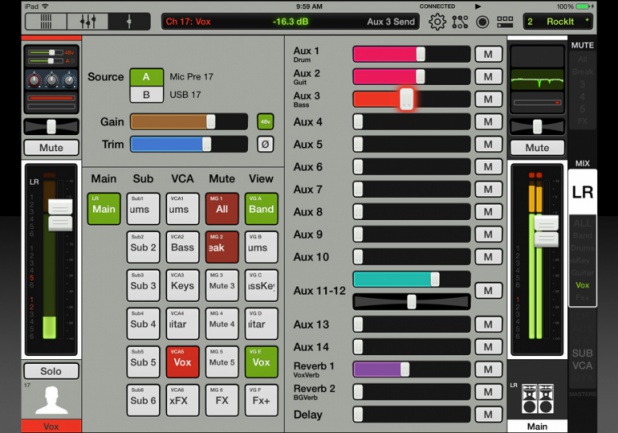
Task: Assign to mute group MG 6 FX
Action: [222, 400]
